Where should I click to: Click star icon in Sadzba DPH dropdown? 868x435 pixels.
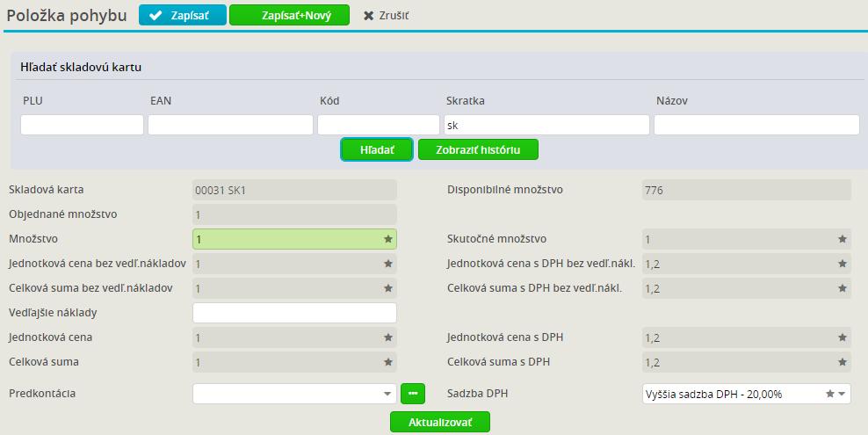pos(830,394)
